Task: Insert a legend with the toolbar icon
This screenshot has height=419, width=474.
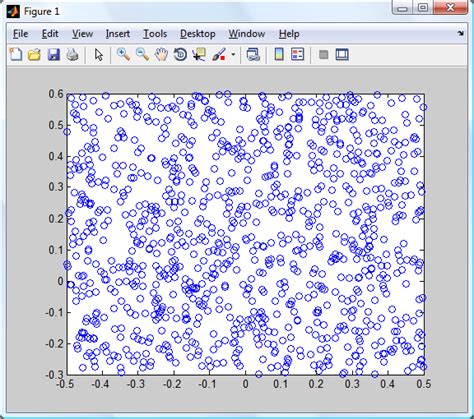Action: tap(297, 54)
